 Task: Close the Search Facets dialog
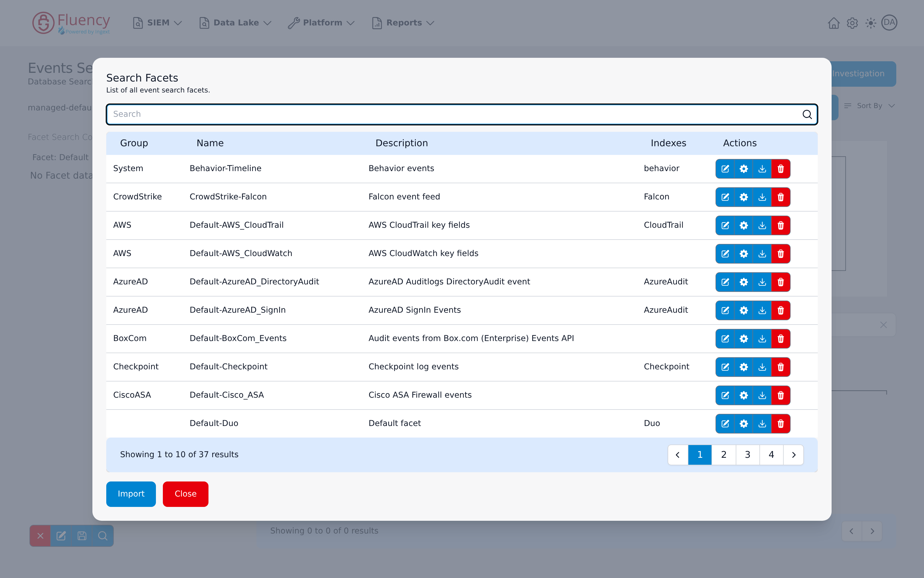(186, 494)
